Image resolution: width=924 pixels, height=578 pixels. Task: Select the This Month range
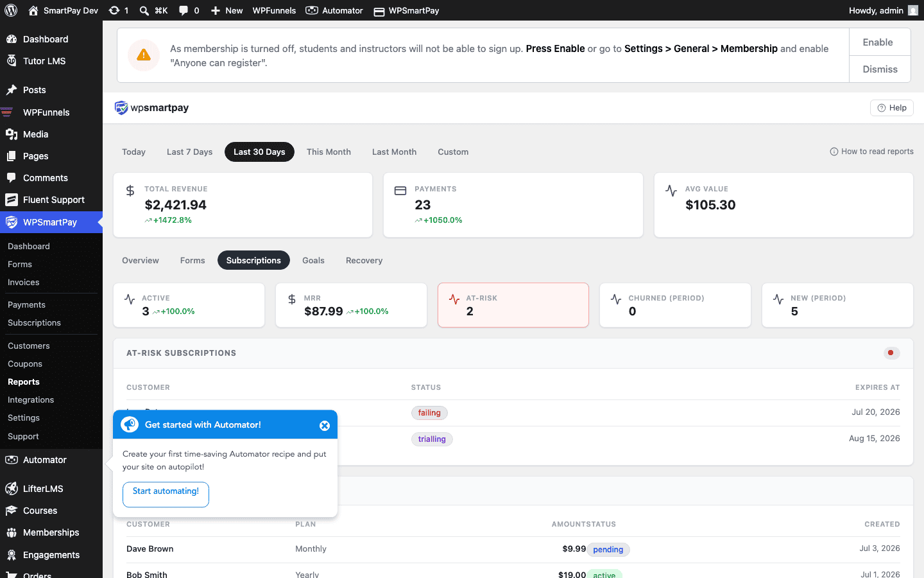pos(329,152)
